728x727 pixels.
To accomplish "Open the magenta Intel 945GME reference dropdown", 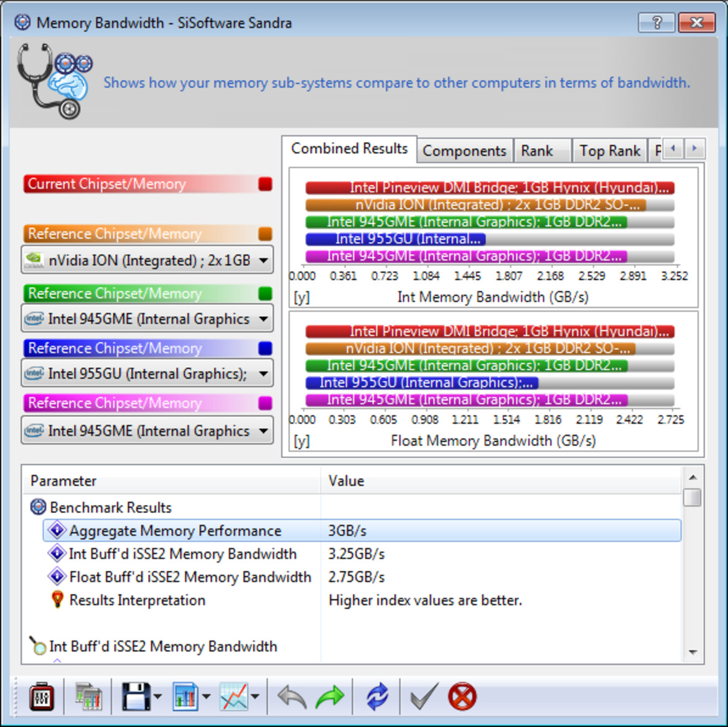I will tap(147, 431).
